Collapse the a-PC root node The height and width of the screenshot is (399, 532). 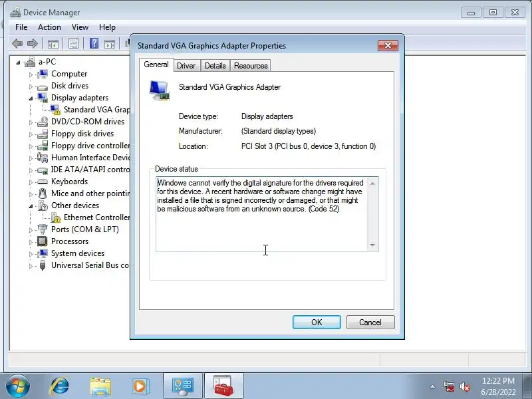coord(19,63)
